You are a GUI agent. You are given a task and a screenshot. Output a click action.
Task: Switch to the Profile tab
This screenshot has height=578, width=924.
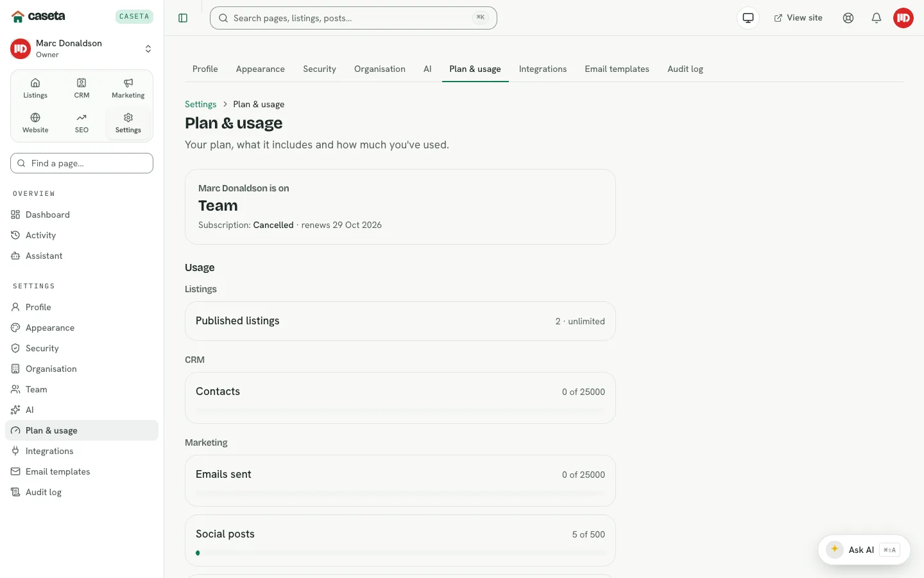tap(205, 69)
